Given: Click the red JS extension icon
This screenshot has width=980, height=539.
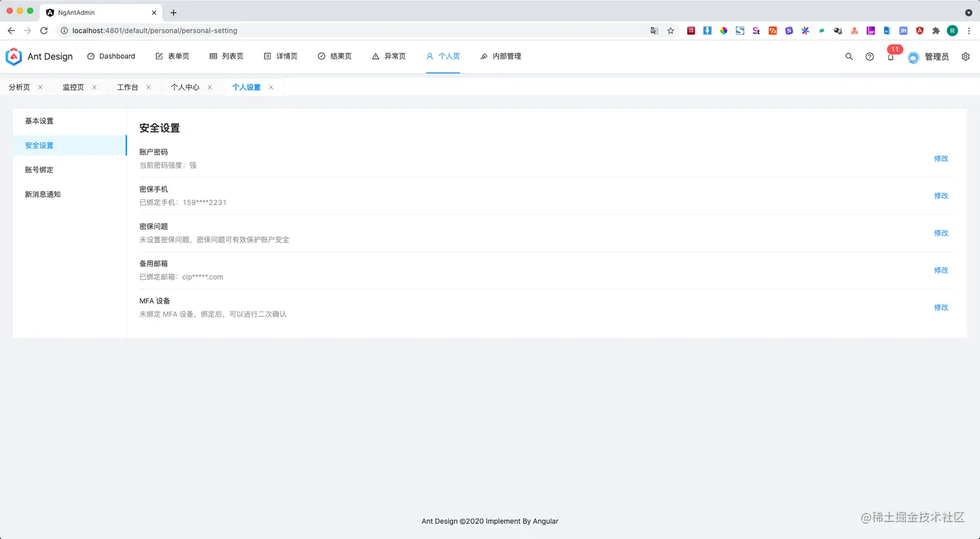Looking at the screenshot, I should 691,30.
